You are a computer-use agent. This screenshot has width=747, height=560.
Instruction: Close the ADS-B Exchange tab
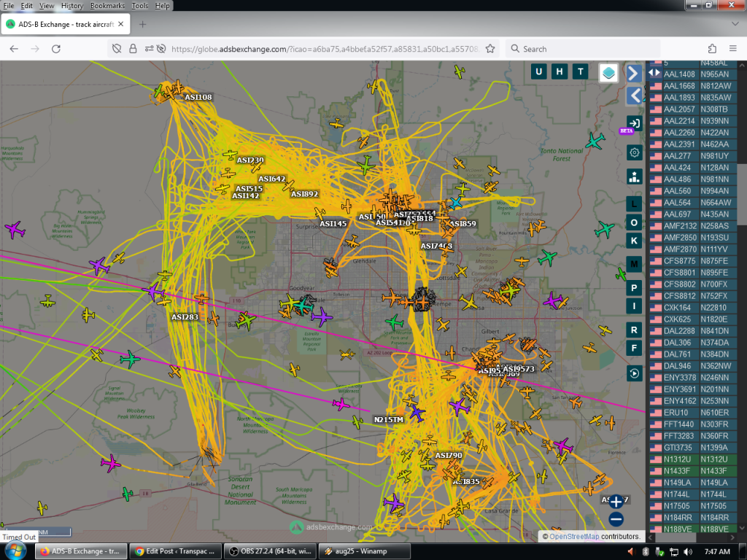click(120, 24)
